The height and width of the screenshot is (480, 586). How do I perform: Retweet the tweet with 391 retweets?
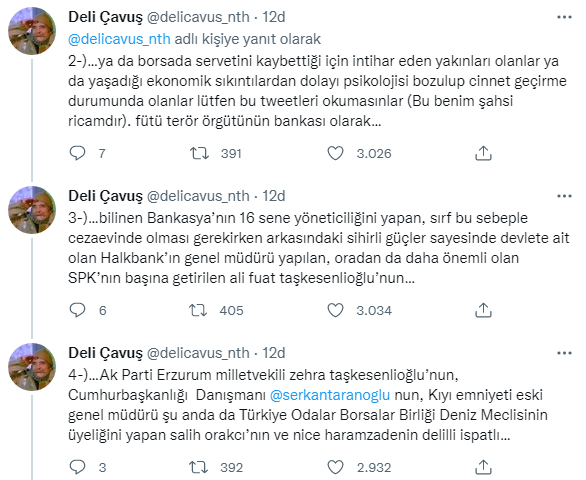coord(199,153)
